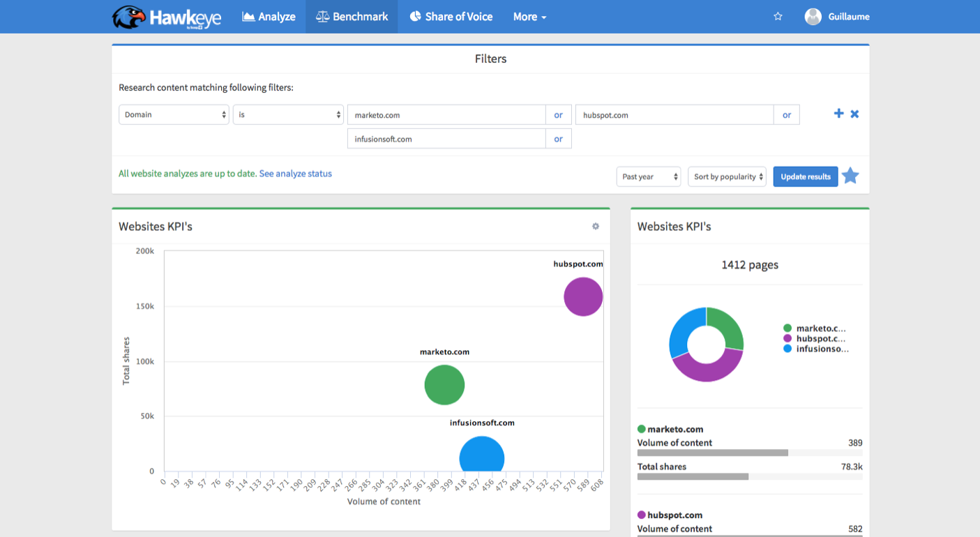
Task: Open the Domain filter type dropdown
Action: (x=174, y=114)
